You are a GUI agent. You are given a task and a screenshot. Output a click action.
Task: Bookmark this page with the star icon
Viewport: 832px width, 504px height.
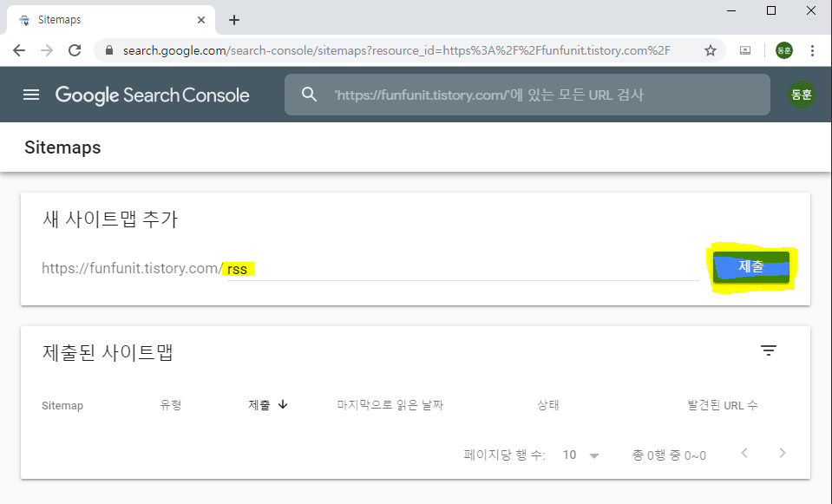(x=711, y=50)
